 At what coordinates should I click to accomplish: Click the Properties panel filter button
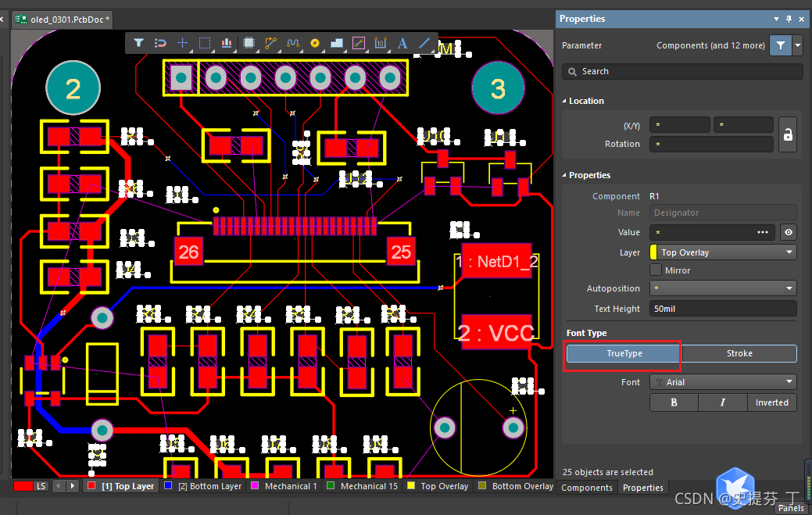(x=781, y=45)
